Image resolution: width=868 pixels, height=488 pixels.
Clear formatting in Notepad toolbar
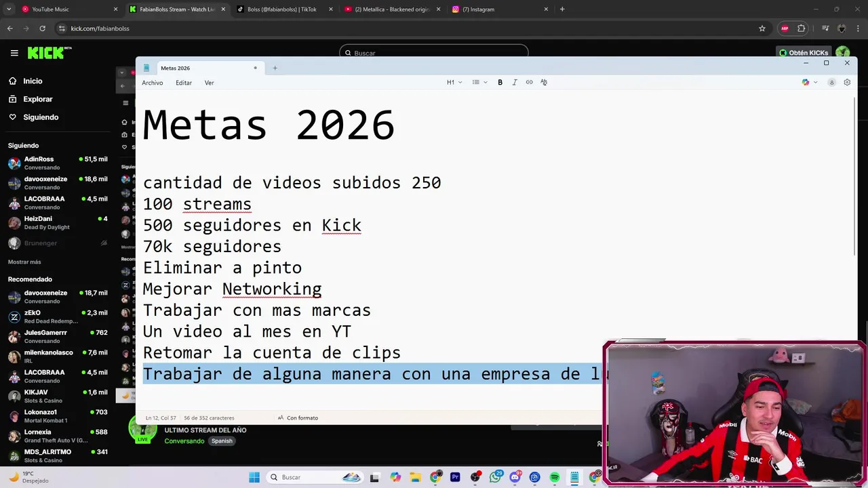544,82
